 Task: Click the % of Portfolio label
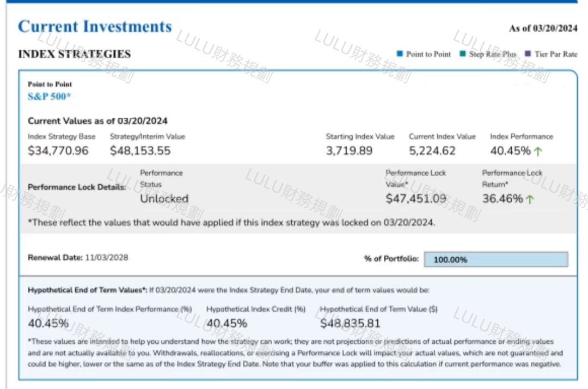(391, 258)
